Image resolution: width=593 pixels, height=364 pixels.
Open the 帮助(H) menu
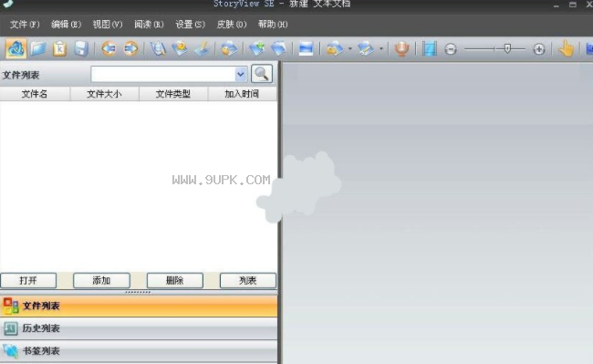point(273,25)
